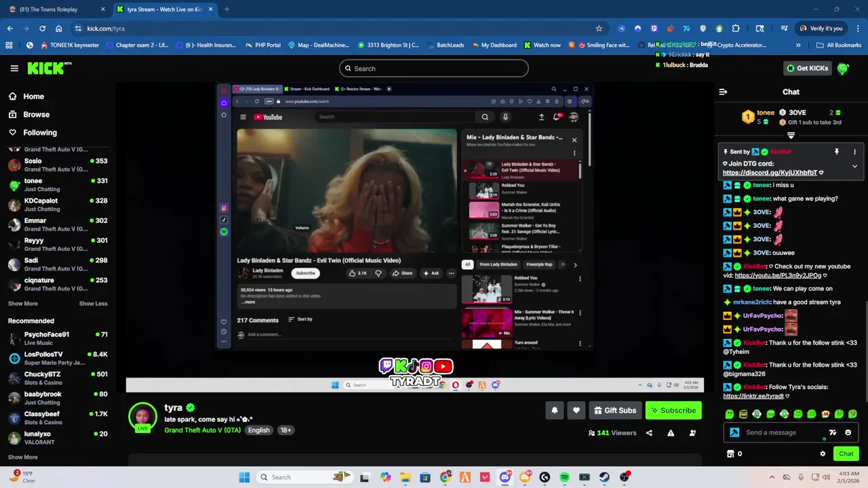
Task: Collapse the chat panel with arrow icon
Action: click(723, 91)
